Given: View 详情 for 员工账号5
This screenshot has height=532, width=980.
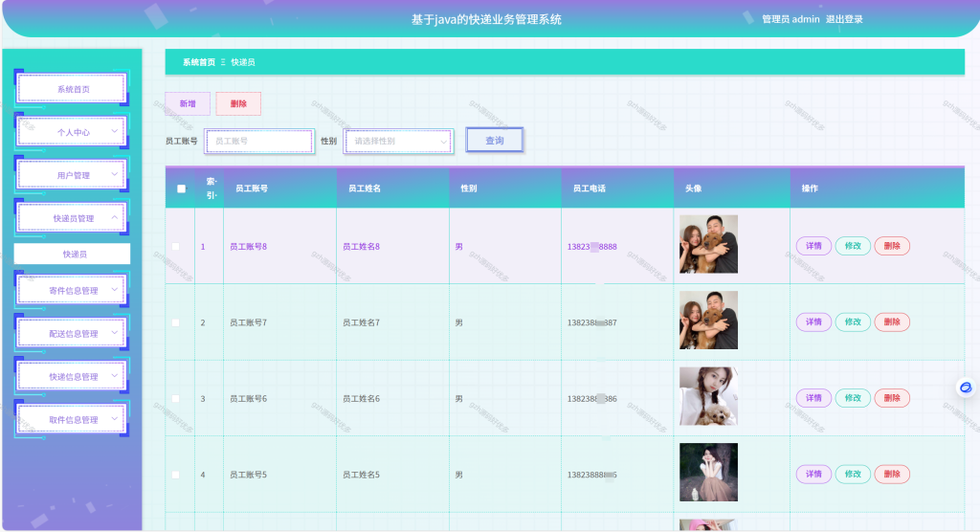Looking at the screenshot, I should (813, 474).
